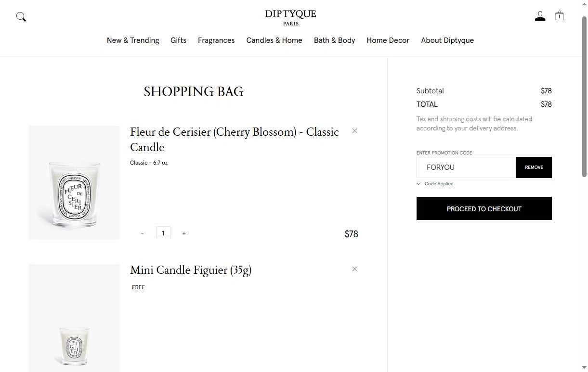Click Proceed to Checkout button
Viewport: 588px width, 372px height.
click(x=484, y=208)
